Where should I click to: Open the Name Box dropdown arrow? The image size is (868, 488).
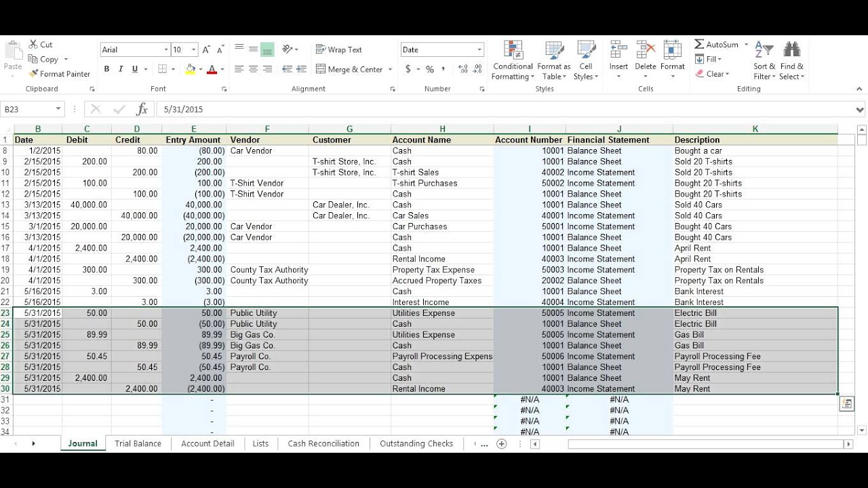pos(58,109)
